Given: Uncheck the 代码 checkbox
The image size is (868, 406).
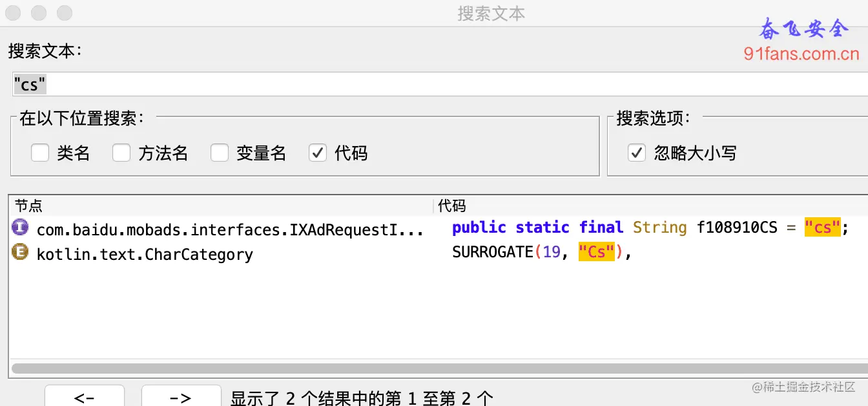Looking at the screenshot, I should pos(318,153).
